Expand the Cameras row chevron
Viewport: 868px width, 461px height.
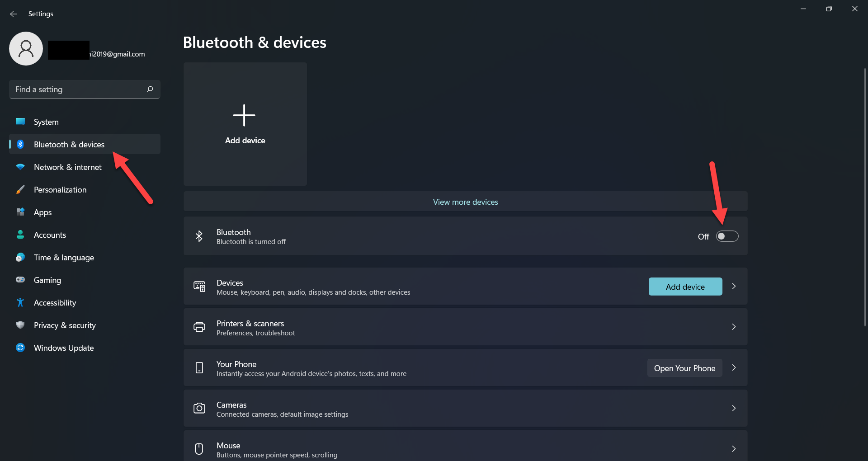[734, 408]
